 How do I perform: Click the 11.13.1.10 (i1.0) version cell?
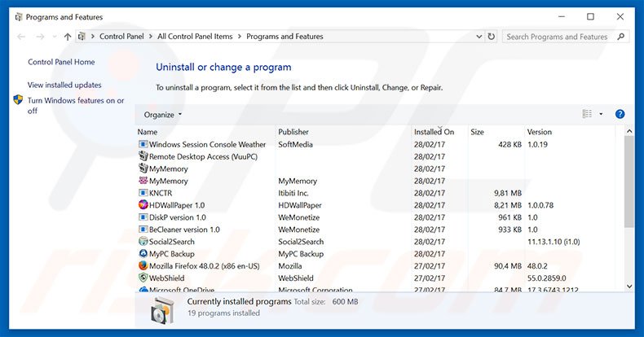coord(554,242)
